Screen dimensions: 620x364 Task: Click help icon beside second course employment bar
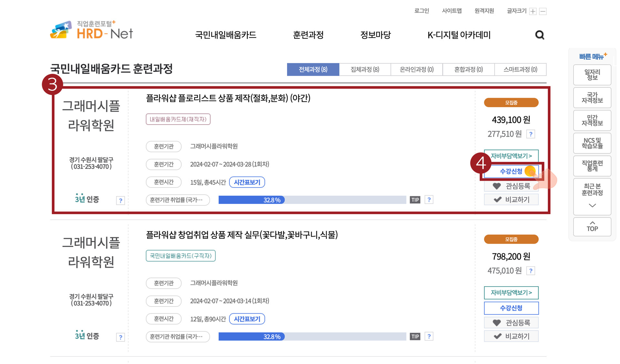coord(429,337)
